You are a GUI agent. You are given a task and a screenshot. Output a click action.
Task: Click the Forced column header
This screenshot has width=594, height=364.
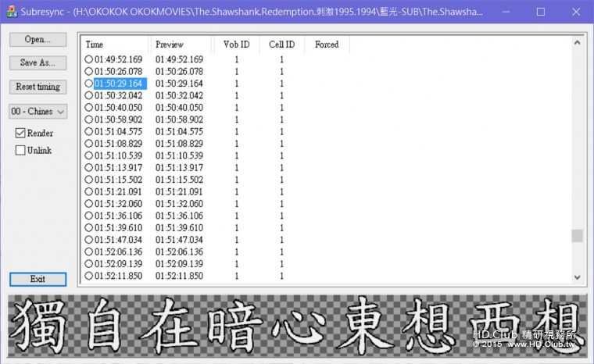click(327, 45)
